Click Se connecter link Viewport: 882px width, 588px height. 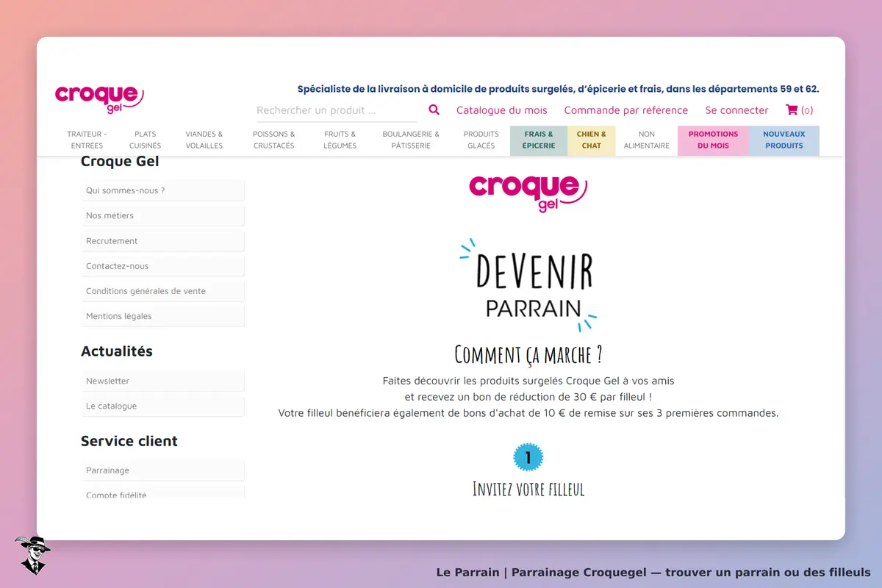point(736,110)
